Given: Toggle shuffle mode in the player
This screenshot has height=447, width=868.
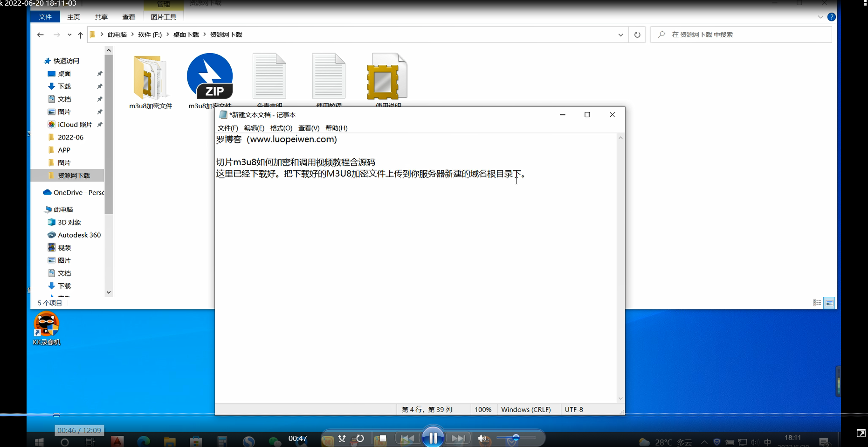Looking at the screenshot, I should tap(342, 439).
